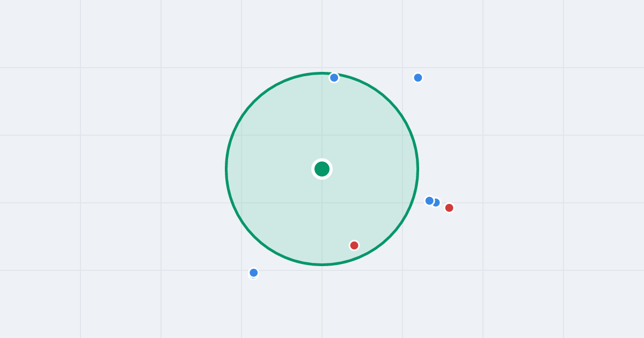Select the front blue dot of the overlapping pair
Viewport: 644px width, 338px height.
click(429, 201)
